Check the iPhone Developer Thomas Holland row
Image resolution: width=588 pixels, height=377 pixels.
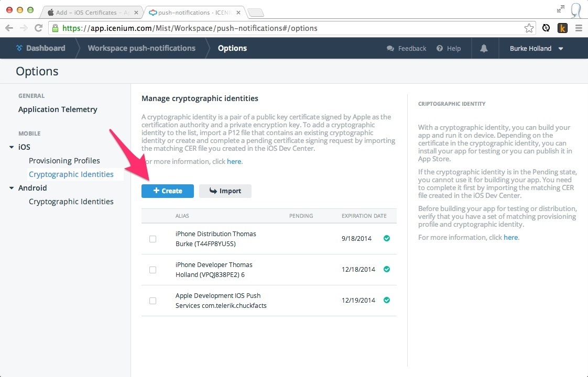(153, 270)
